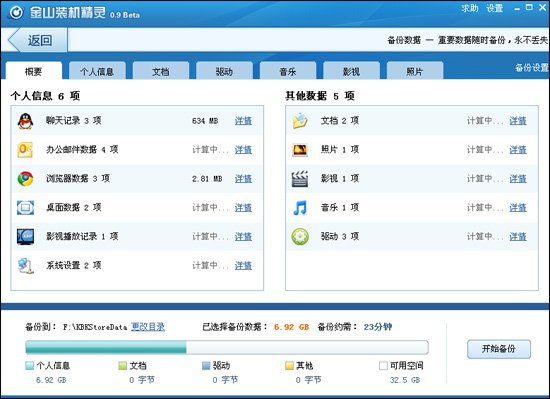The image size is (550, 399).
Task: Open 详情 for 文档 2 项 row
Action: point(518,121)
